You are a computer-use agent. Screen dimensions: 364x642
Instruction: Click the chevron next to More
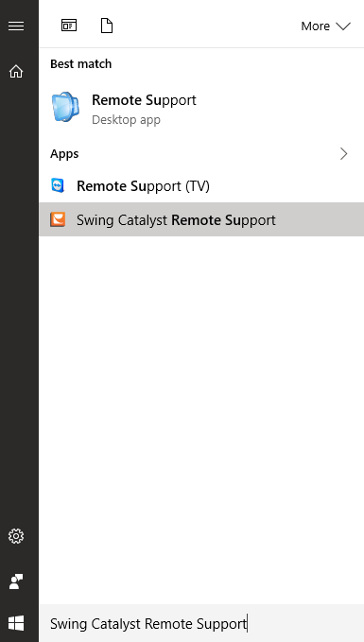pyautogui.click(x=343, y=26)
